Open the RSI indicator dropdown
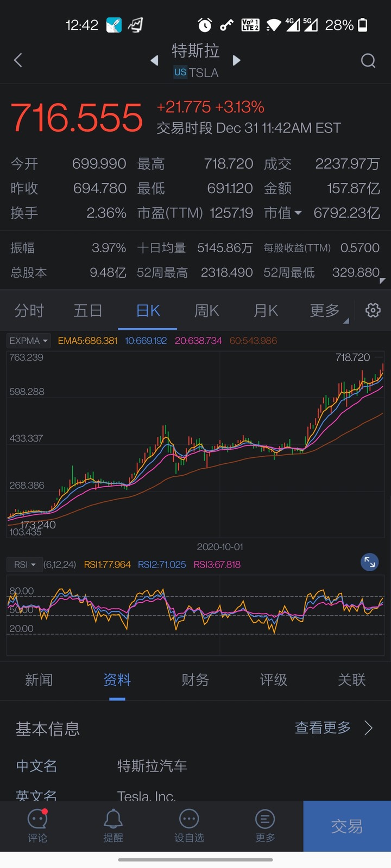391x868 pixels. (x=24, y=565)
